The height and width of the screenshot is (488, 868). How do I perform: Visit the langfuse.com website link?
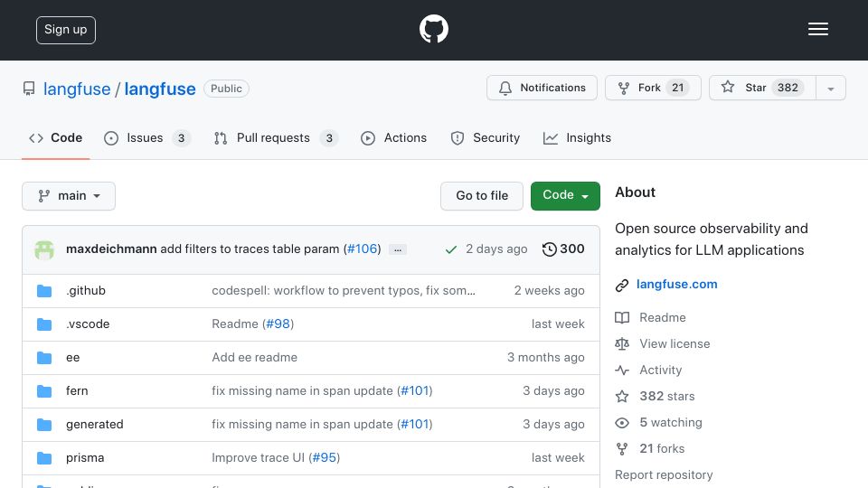676,284
